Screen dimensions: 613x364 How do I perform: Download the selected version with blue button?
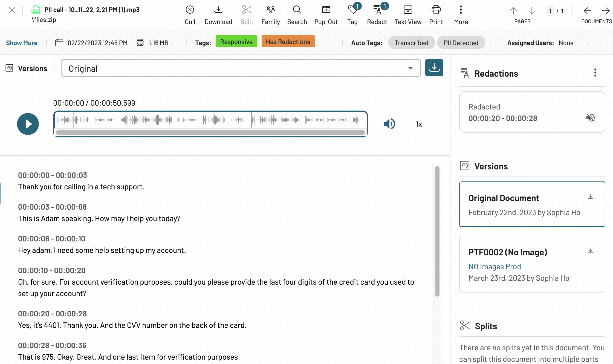(434, 68)
